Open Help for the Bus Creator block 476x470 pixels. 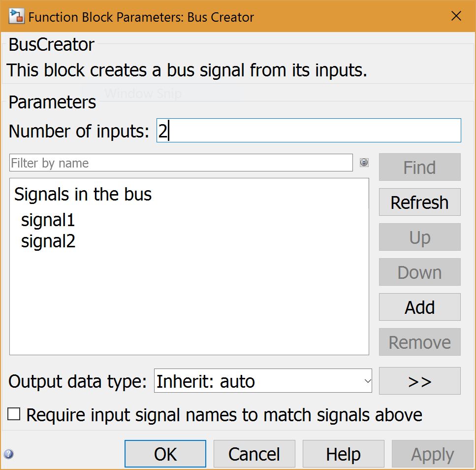point(343,454)
